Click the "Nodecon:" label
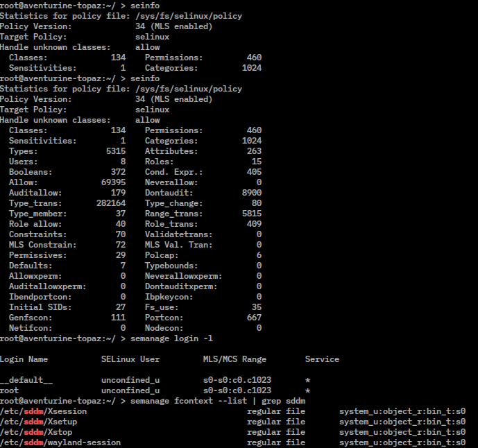Image resolution: width=478 pixels, height=448 pixels. click(x=164, y=328)
